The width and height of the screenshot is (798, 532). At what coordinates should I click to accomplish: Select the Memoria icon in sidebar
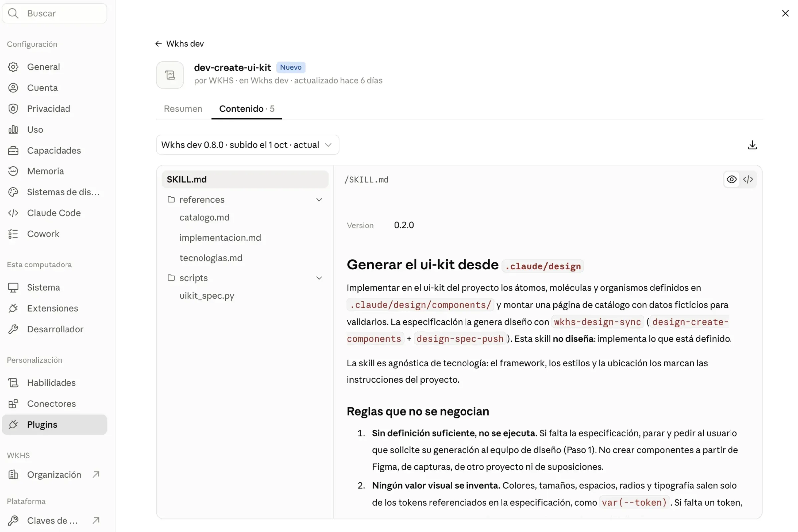pos(13,171)
